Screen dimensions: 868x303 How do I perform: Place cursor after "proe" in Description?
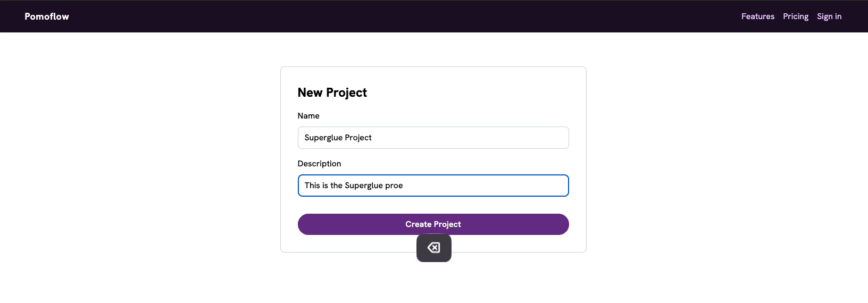click(x=404, y=186)
